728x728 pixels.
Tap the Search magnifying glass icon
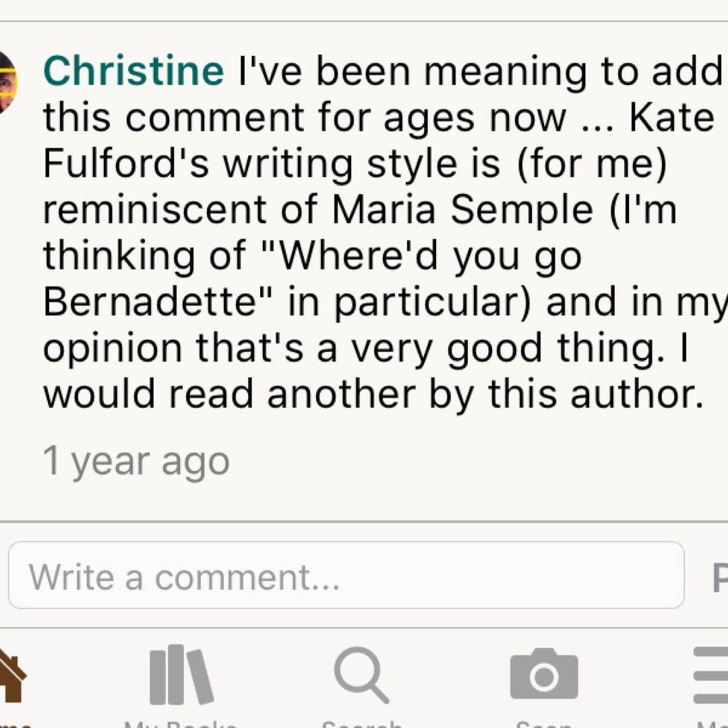click(x=361, y=675)
